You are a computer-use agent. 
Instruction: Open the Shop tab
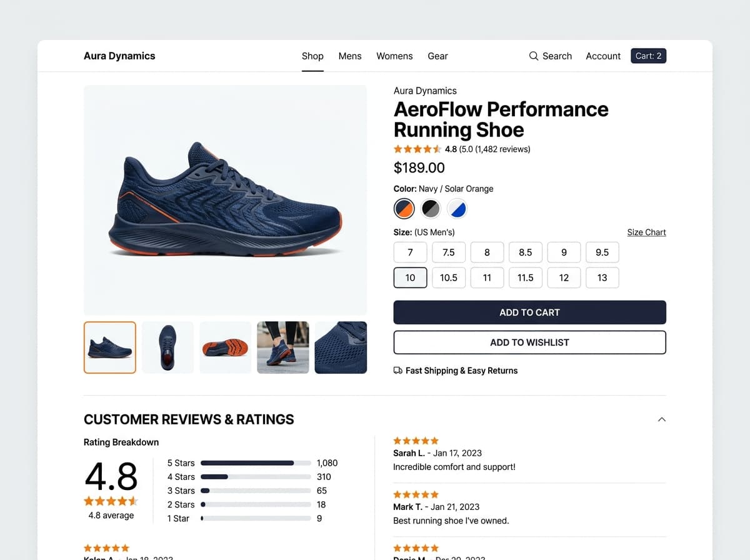coord(312,56)
